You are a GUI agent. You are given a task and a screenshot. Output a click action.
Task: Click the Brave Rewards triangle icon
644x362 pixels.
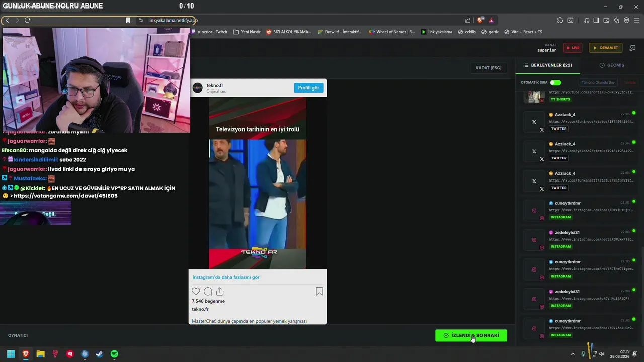coord(491,20)
